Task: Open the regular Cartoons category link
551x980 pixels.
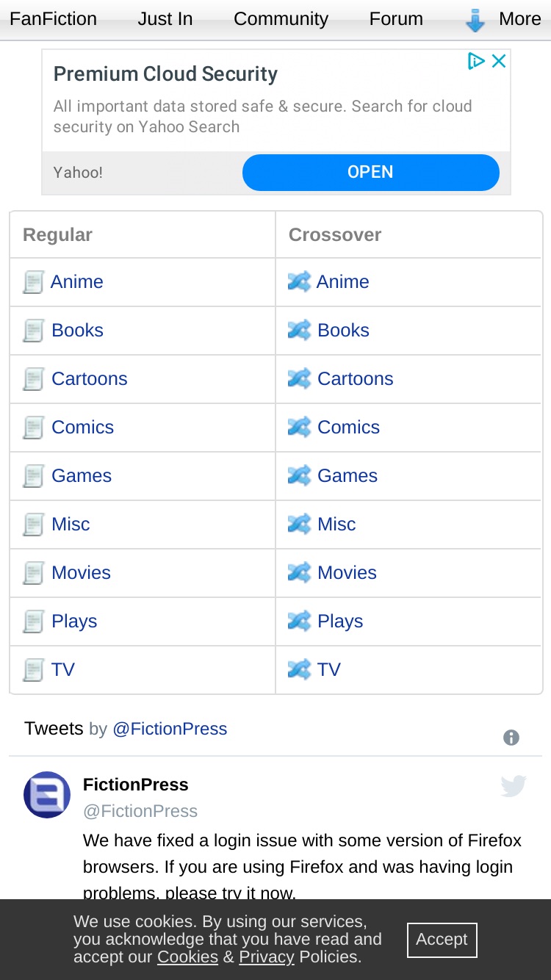Action: click(90, 378)
